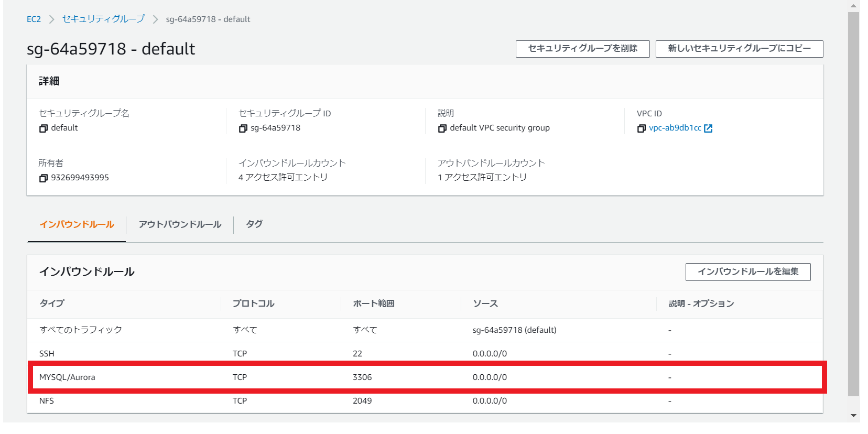Open the vpc-ab9db1cc link

coord(675,128)
